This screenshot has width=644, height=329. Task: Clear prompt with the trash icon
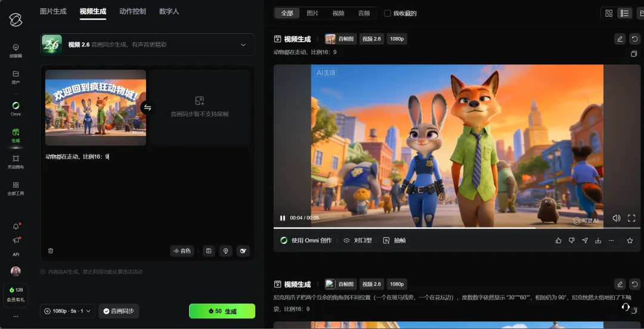51,250
